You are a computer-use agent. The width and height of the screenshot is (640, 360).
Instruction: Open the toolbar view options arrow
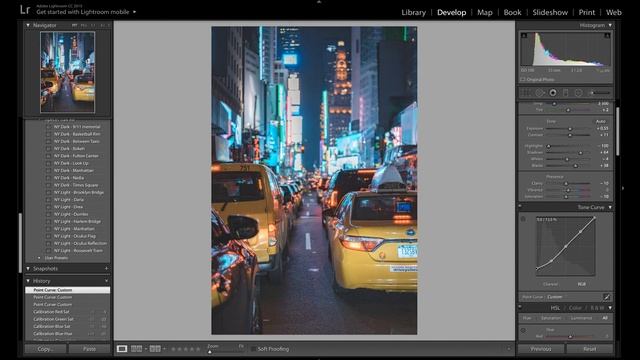point(509,349)
